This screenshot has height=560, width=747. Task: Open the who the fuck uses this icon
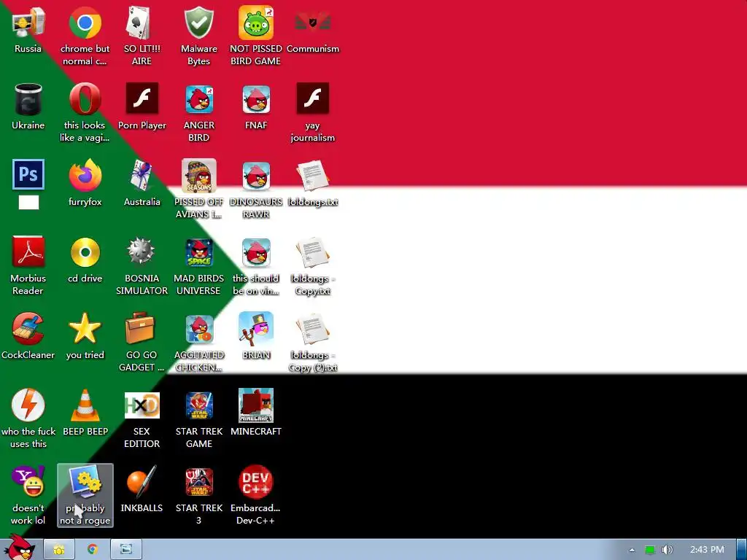tap(28, 405)
